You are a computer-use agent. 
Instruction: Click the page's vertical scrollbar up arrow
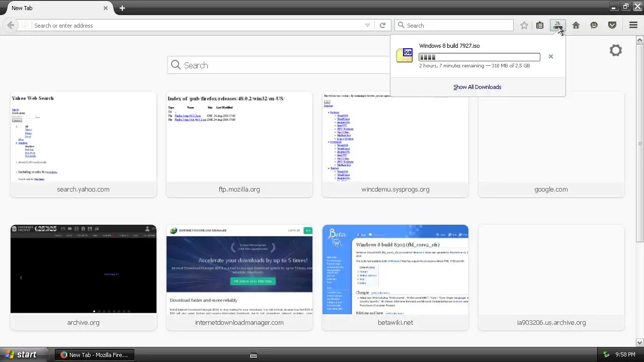[640, 40]
